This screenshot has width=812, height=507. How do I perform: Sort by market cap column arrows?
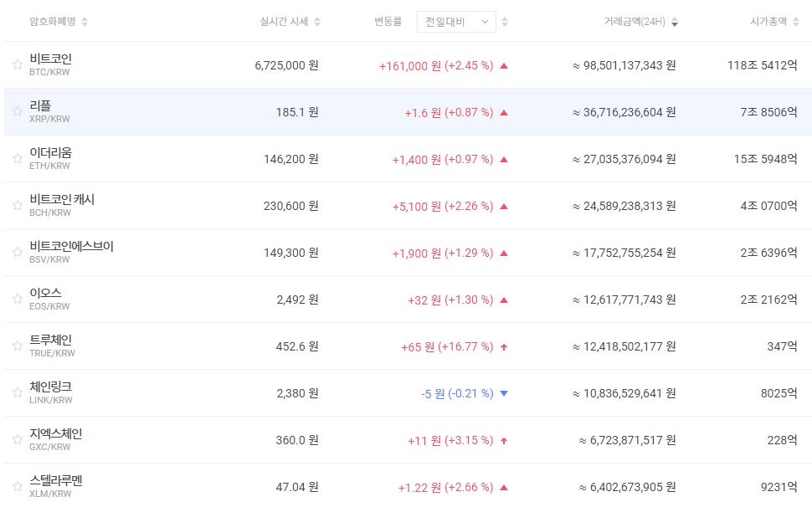pos(794,22)
